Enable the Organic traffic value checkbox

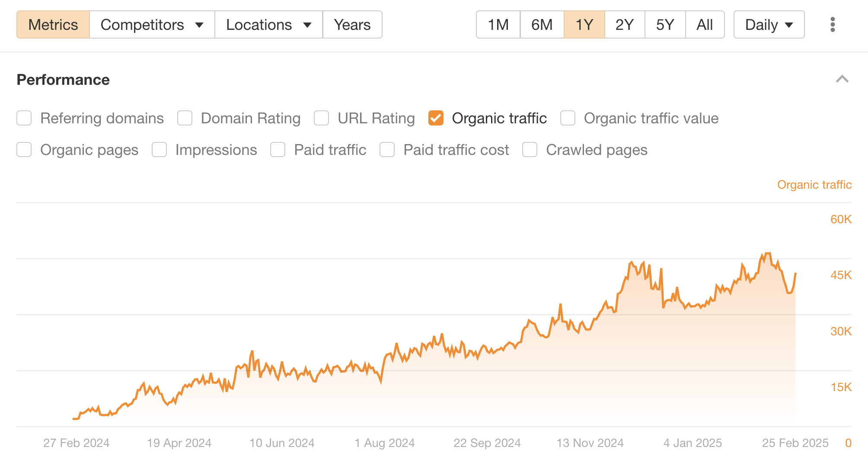(x=568, y=118)
